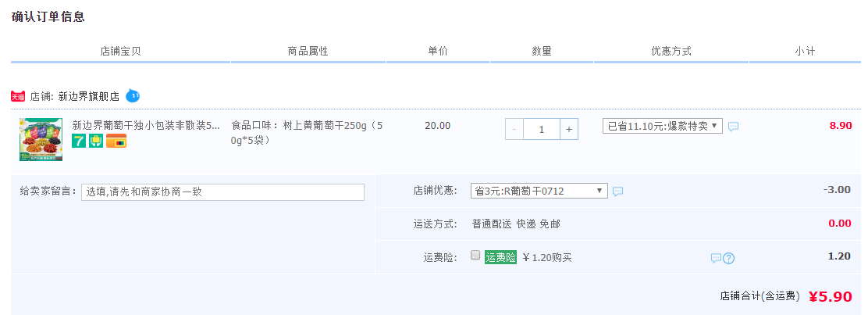This screenshot has height=315, width=868.
Task: Open the shop link 新边界旗舰店
Action: (88, 96)
